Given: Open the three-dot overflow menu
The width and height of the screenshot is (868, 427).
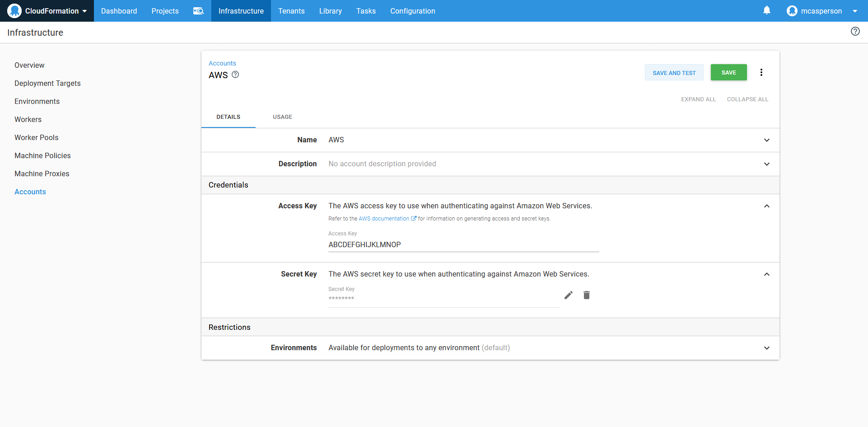Looking at the screenshot, I should click(x=761, y=72).
